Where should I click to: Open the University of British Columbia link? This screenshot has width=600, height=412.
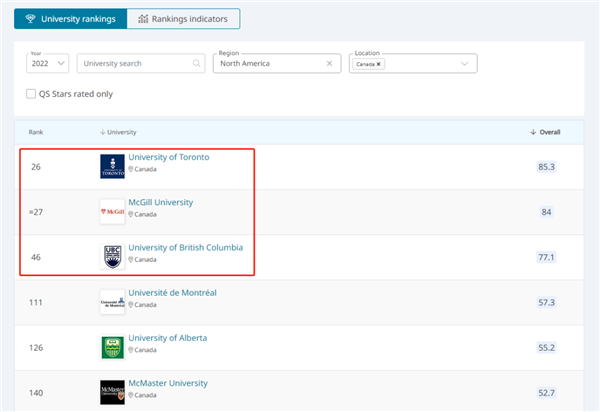[x=186, y=248]
